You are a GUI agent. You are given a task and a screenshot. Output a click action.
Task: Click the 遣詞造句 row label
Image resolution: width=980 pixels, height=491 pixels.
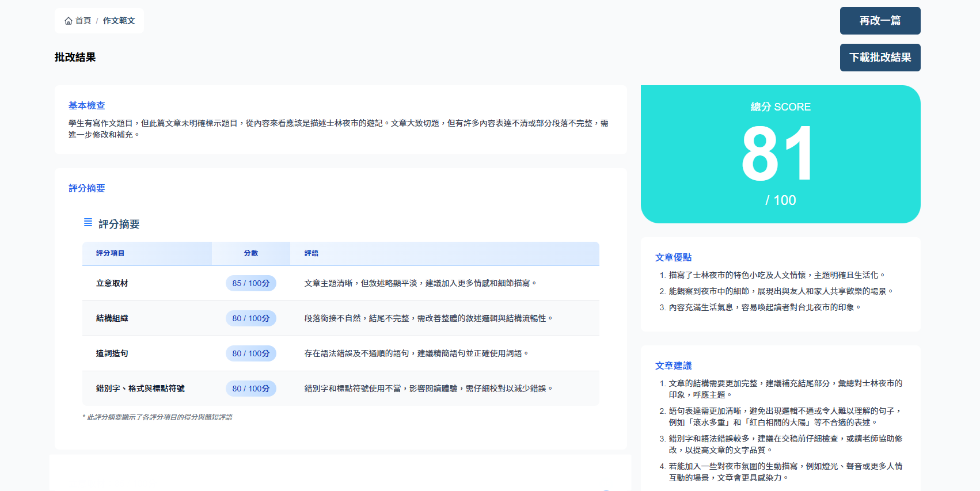click(x=112, y=353)
